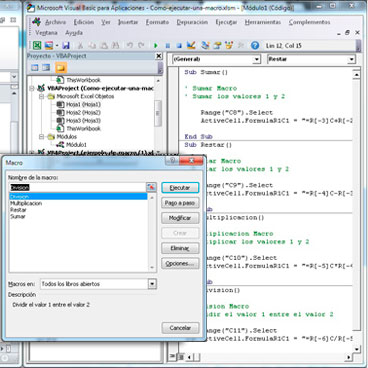Image resolution: width=368 pixels, height=368 pixels.
Task: Open Properties Window via toolbar icon
Action: tap(217, 45)
